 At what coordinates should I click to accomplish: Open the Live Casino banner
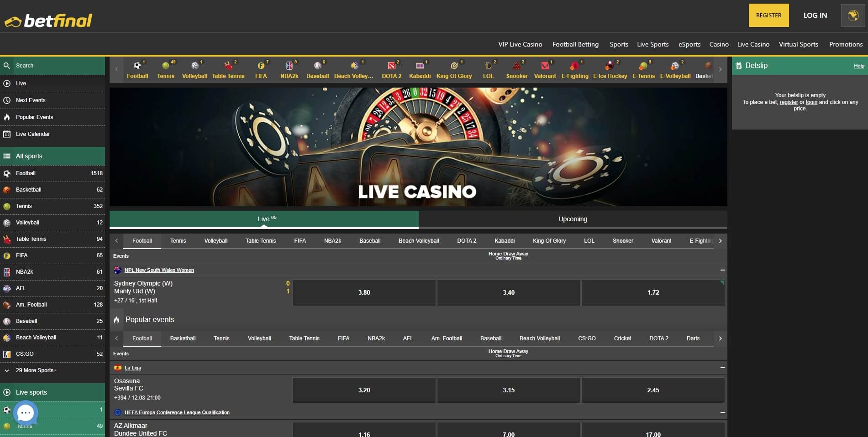coord(418,147)
